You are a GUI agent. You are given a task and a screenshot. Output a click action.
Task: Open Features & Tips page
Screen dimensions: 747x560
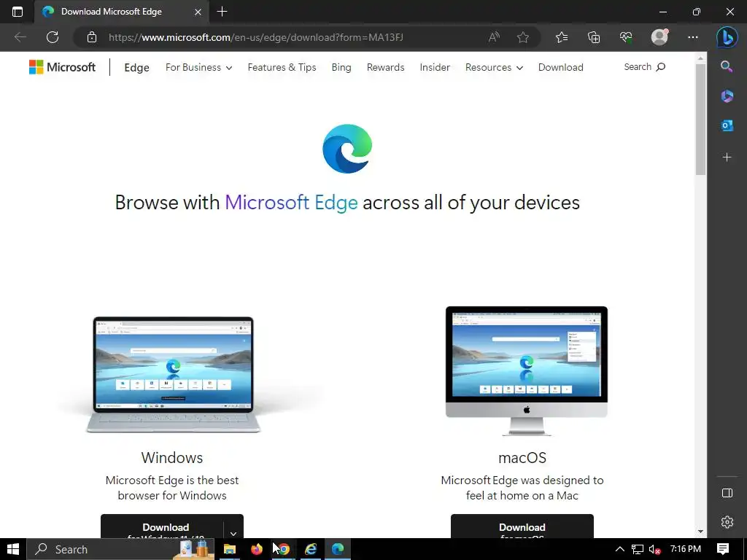point(282,68)
